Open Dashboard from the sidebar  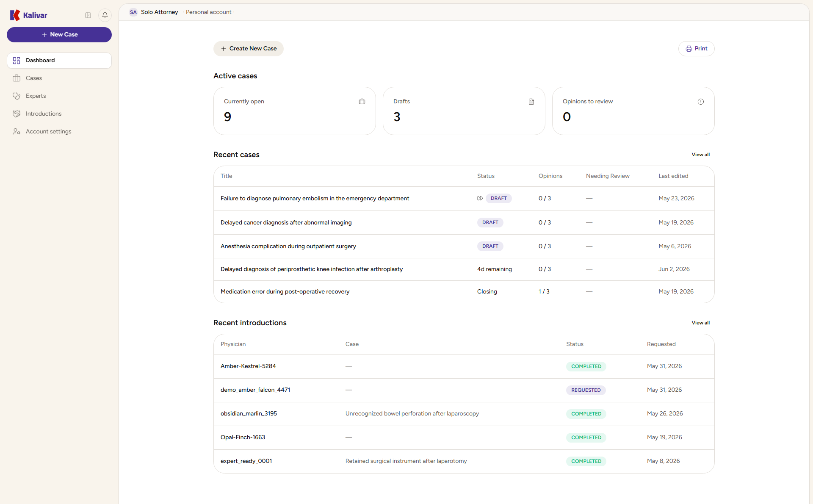pyautogui.click(x=59, y=61)
